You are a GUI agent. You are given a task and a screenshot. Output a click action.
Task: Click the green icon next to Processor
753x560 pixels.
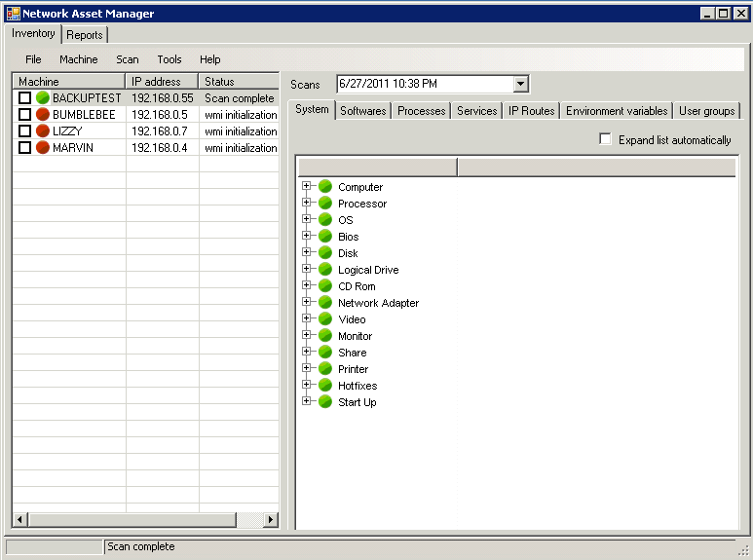point(325,204)
